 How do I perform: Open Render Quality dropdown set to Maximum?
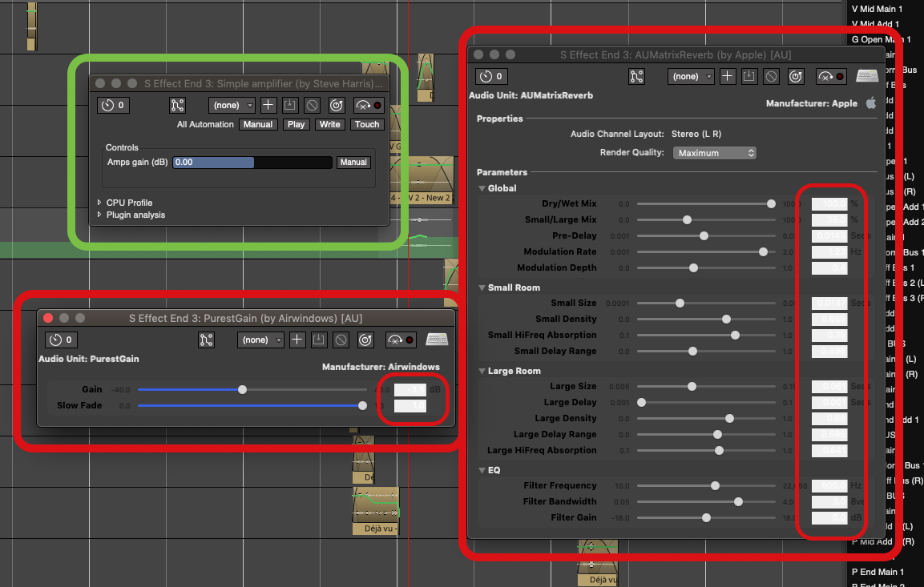tap(715, 153)
